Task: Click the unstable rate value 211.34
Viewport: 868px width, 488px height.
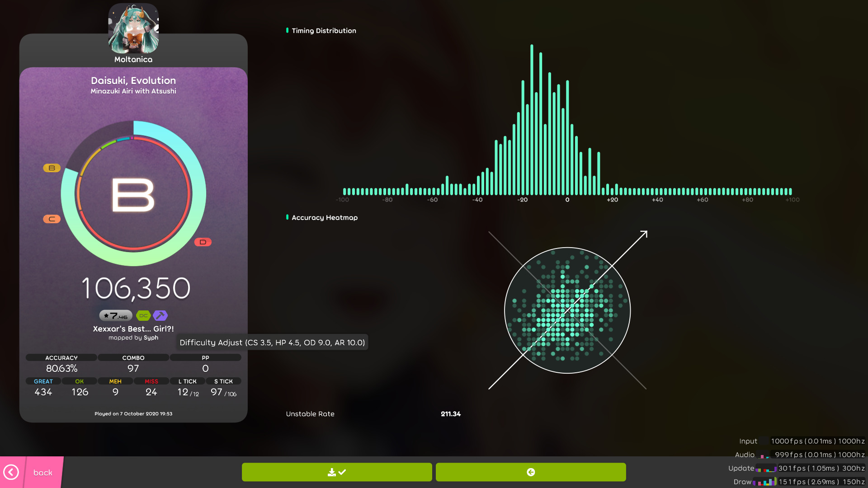Action: (x=451, y=414)
